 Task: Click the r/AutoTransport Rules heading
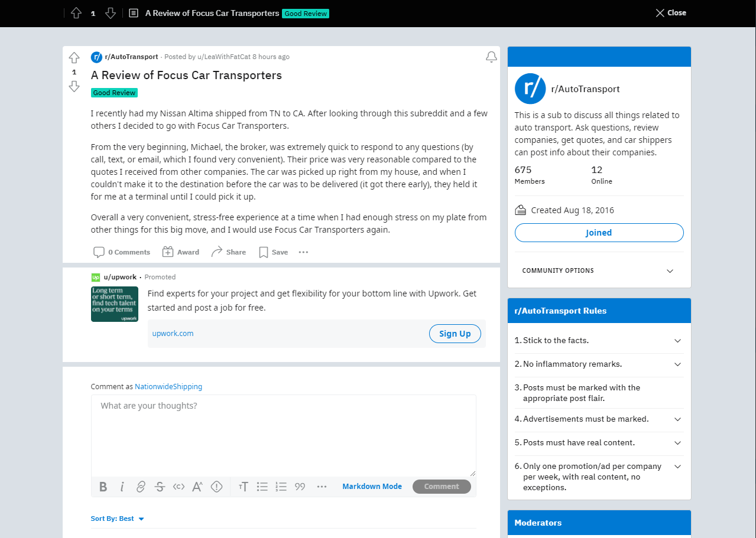pos(560,311)
